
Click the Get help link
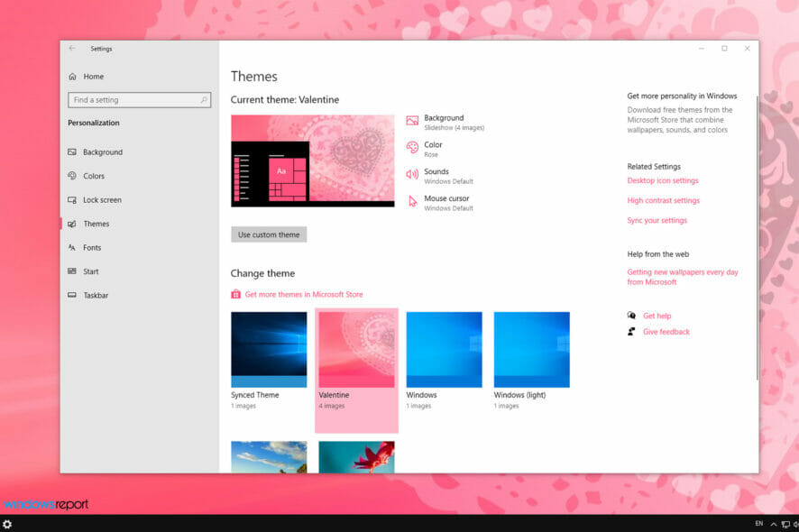[657, 316]
